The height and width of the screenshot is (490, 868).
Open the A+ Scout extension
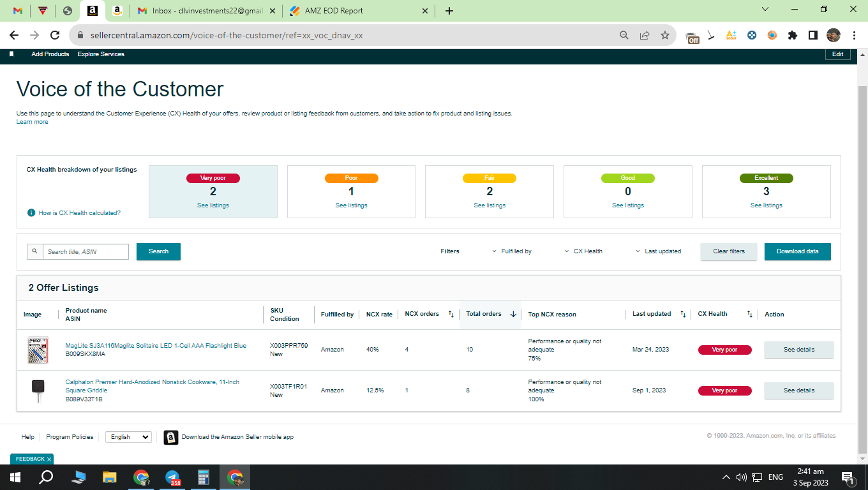[x=731, y=36]
